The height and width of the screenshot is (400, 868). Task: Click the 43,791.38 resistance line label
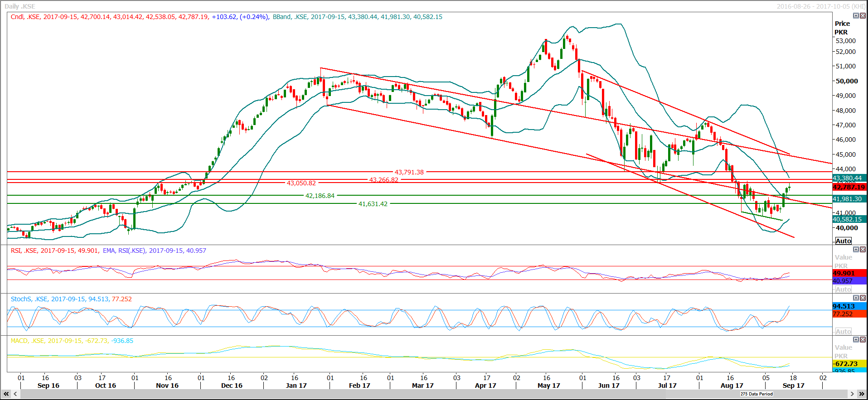click(x=409, y=172)
